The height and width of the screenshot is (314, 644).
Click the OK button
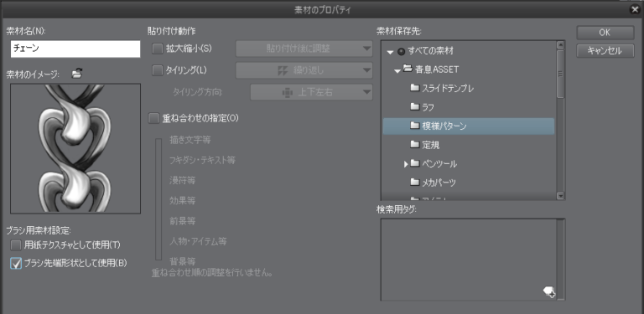pos(605,33)
